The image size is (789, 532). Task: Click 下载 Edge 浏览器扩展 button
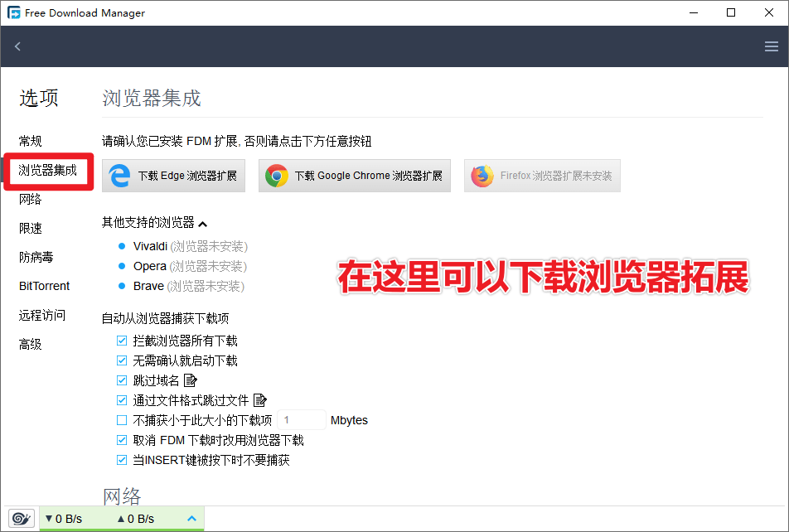(x=173, y=175)
